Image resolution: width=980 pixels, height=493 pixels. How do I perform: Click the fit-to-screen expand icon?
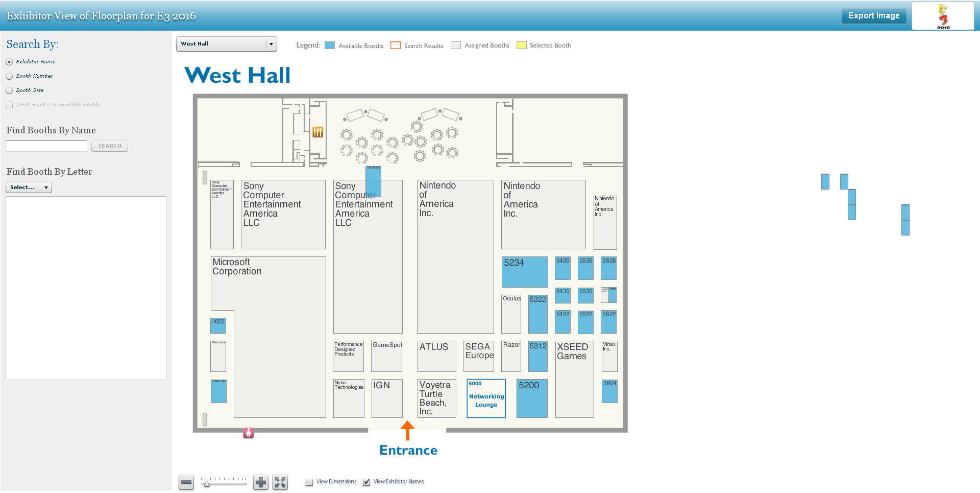[280, 482]
